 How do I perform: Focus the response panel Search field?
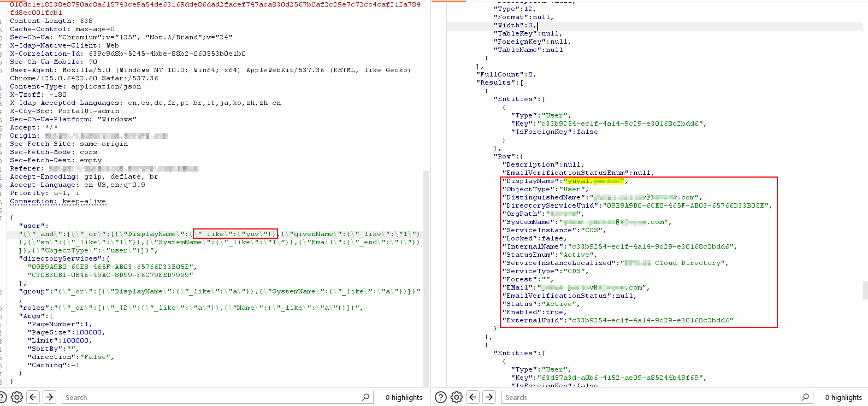657,397
